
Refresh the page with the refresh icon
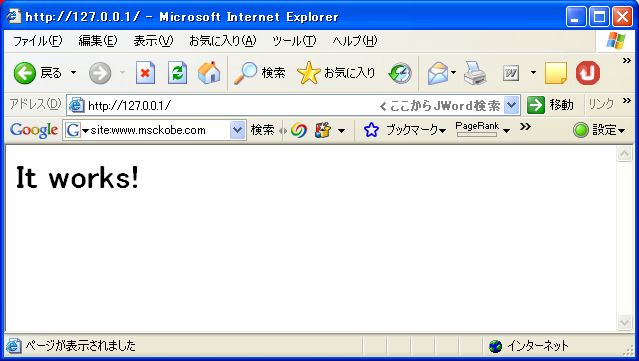(x=177, y=73)
